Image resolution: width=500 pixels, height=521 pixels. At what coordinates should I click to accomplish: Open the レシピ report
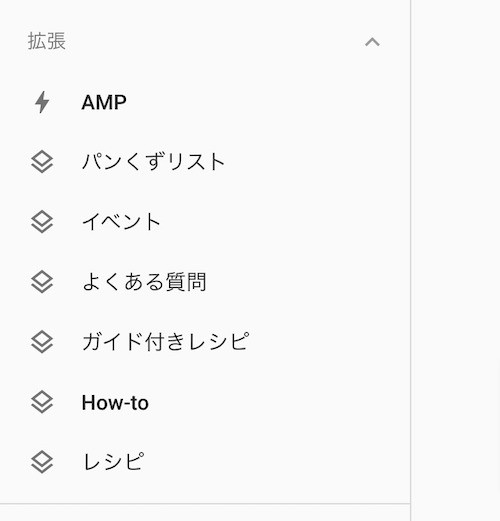click(205, 462)
